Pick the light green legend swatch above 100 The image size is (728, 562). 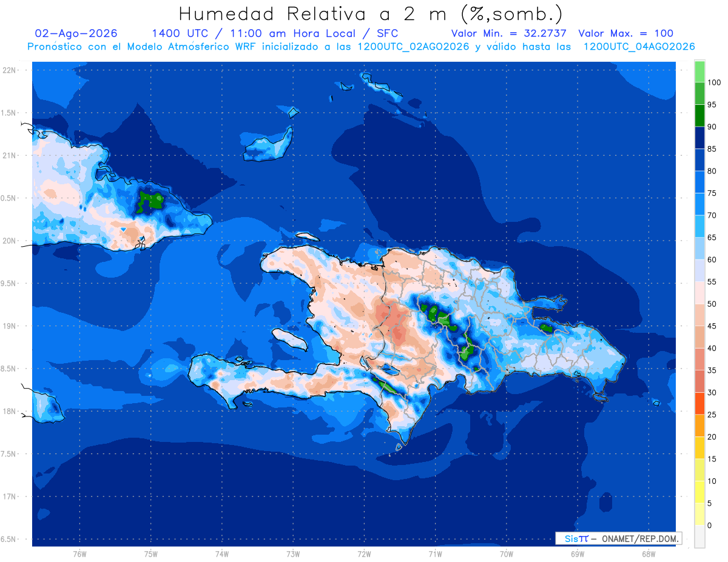699,72
